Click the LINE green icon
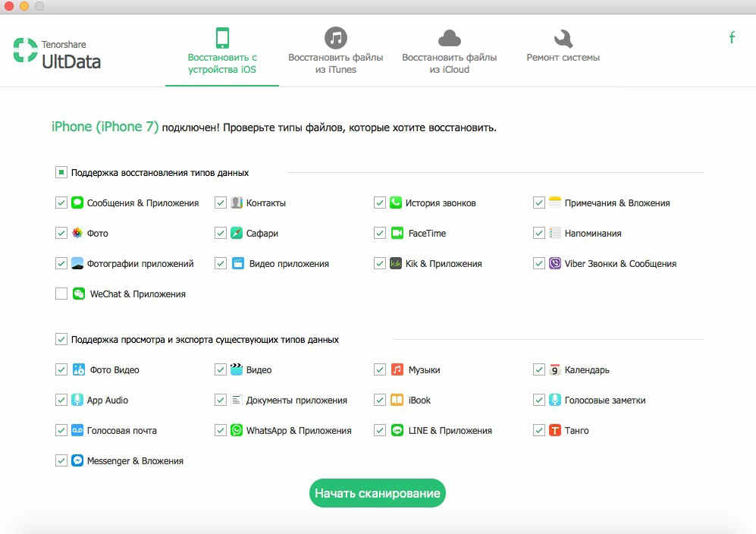The height and width of the screenshot is (534, 756). coord(396,431)
